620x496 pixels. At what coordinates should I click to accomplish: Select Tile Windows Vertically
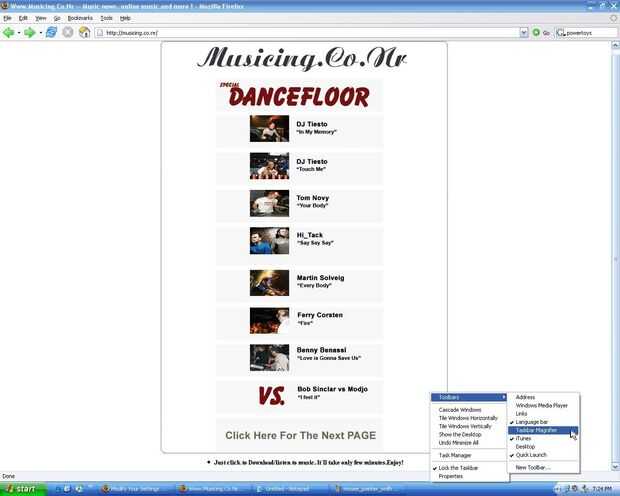469,426
